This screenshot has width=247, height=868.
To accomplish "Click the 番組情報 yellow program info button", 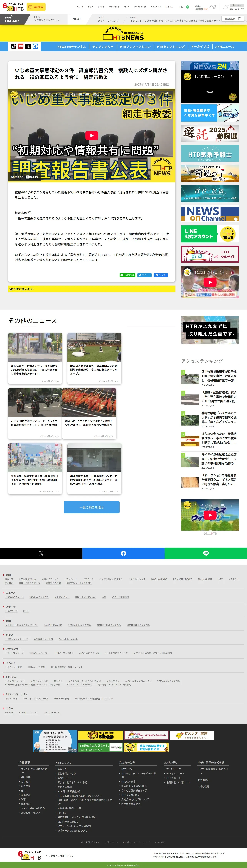I will pyautogui.click(x=36, y=7).
